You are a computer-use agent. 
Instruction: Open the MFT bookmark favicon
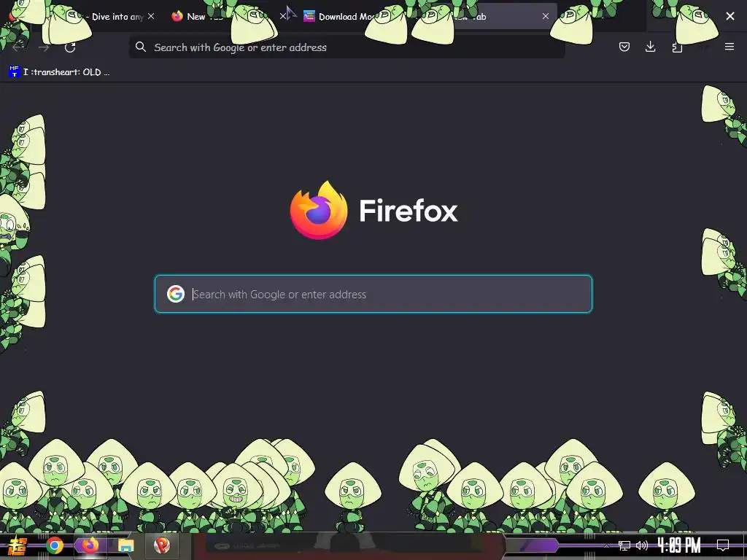(15, 72)
